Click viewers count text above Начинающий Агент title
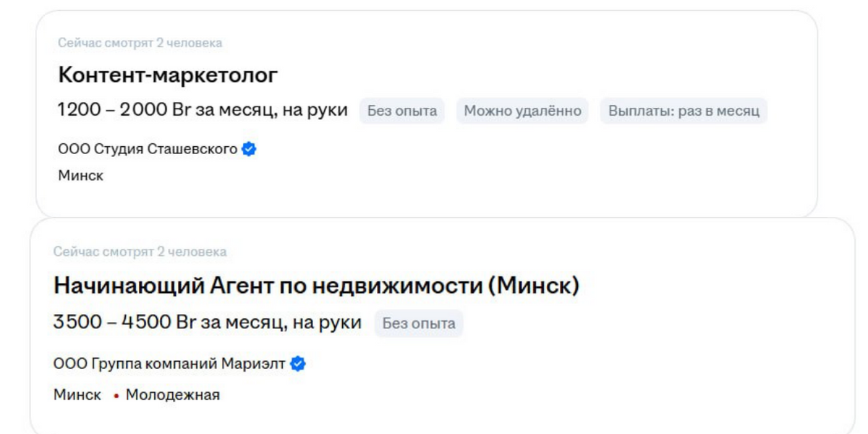Screen dimensions: 868x434 [x=140, y=252]
